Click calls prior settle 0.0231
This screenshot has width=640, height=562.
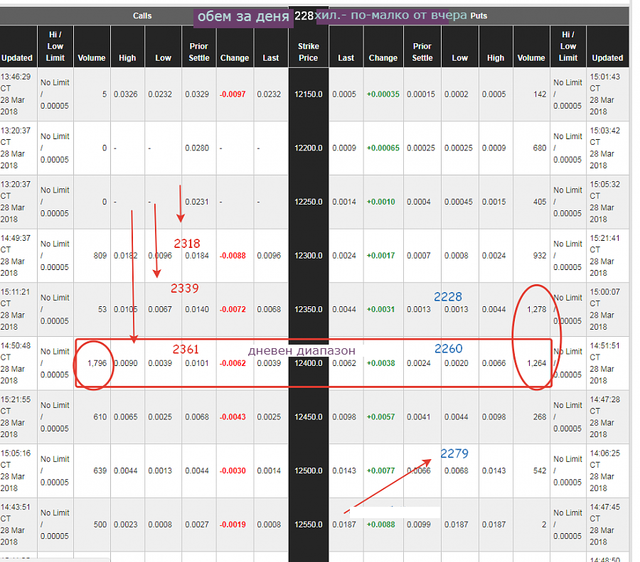[197, 202]
